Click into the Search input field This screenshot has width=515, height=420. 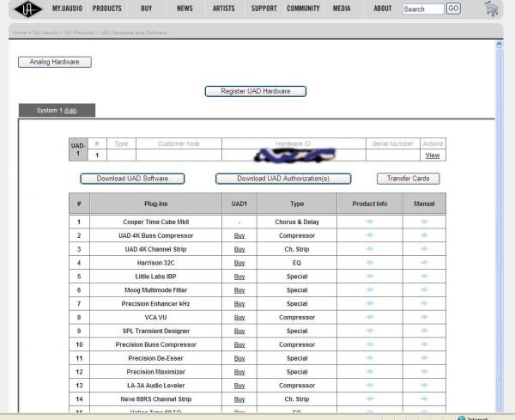tap(421, 9)
